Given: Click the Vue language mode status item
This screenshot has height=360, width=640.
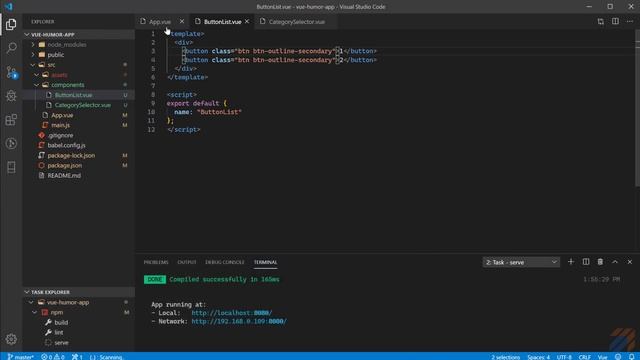Looking at the screenshot, I should (602, 357).
